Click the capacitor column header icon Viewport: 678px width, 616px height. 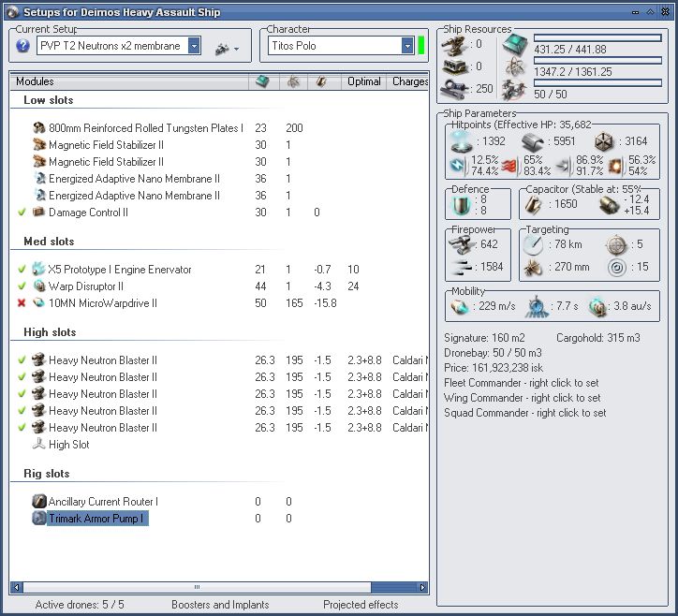click(x=321, y=81)
